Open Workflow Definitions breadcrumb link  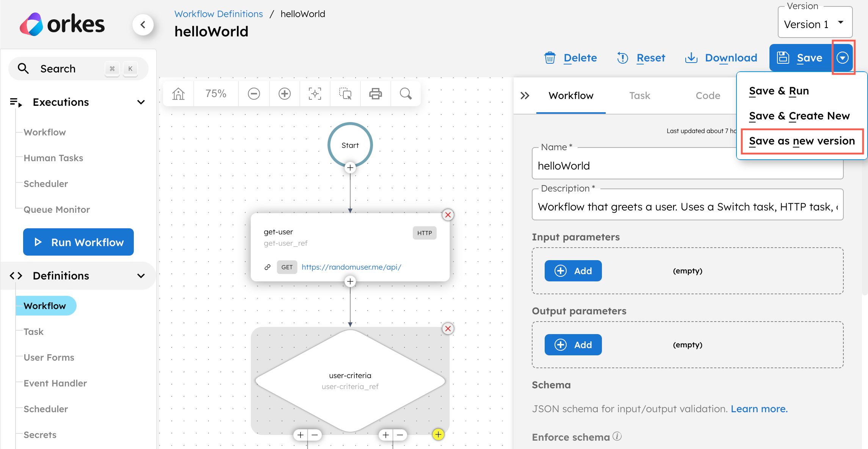pyautogui.click(x=219, y=14)
